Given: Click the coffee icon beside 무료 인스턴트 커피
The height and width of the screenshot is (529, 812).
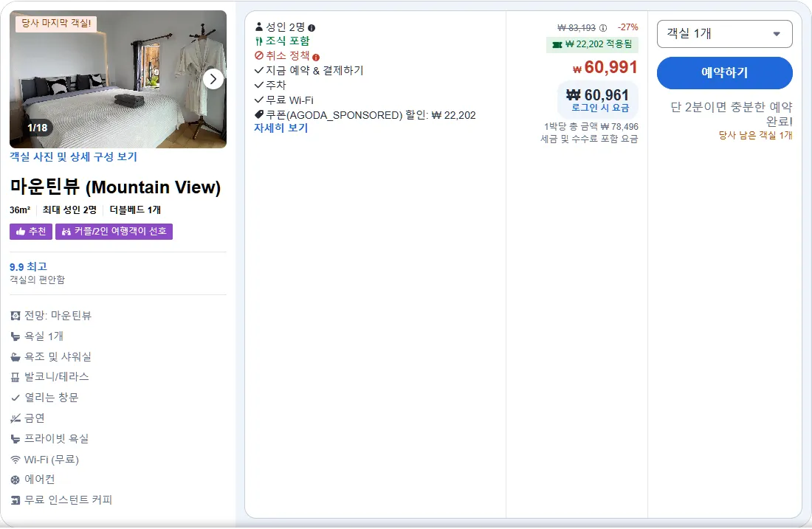Looking at the screenshot, I should 16,500.
